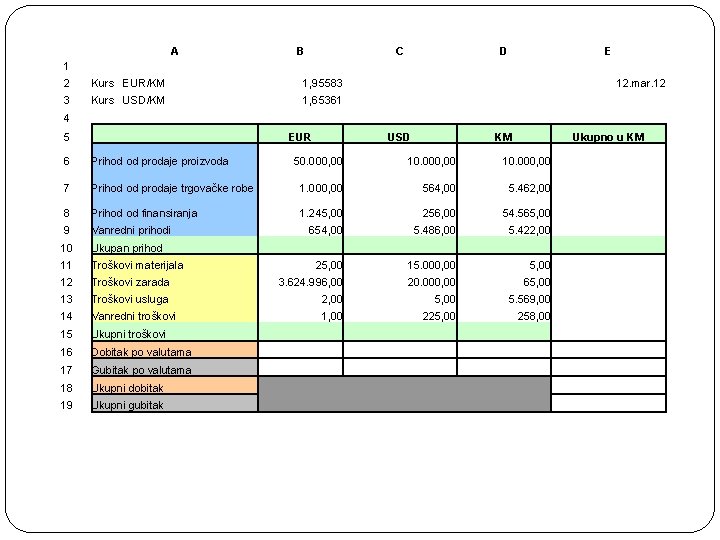Select row number 15

click(x=66, y=334)
